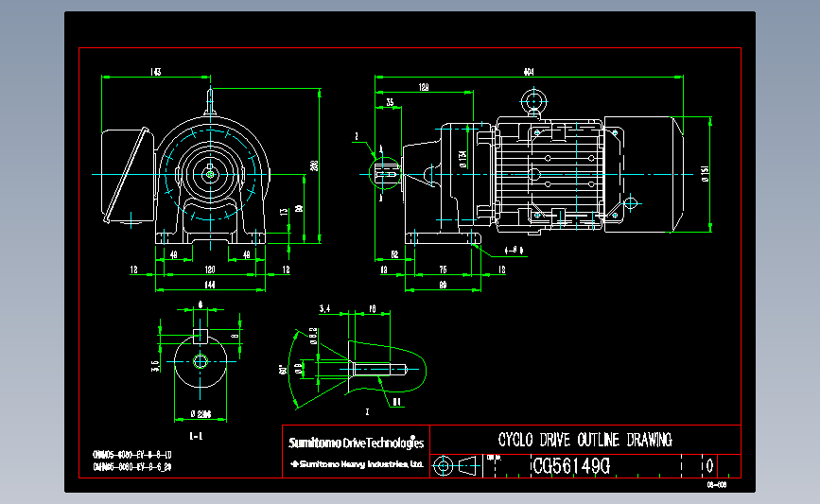This screenshot has height=504, width=820.
Task: Click the 4-hole callout leader near the foot
Action: click(x=497, y=252)
